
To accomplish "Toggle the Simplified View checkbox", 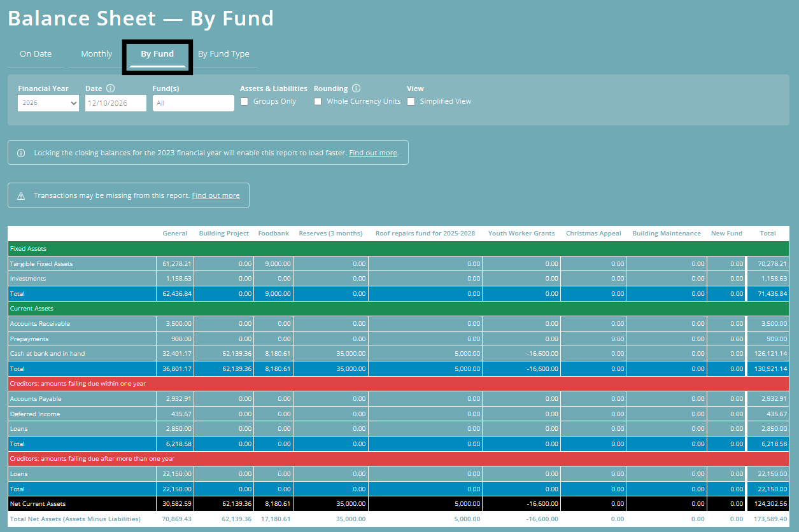I will tap(411, 101).
